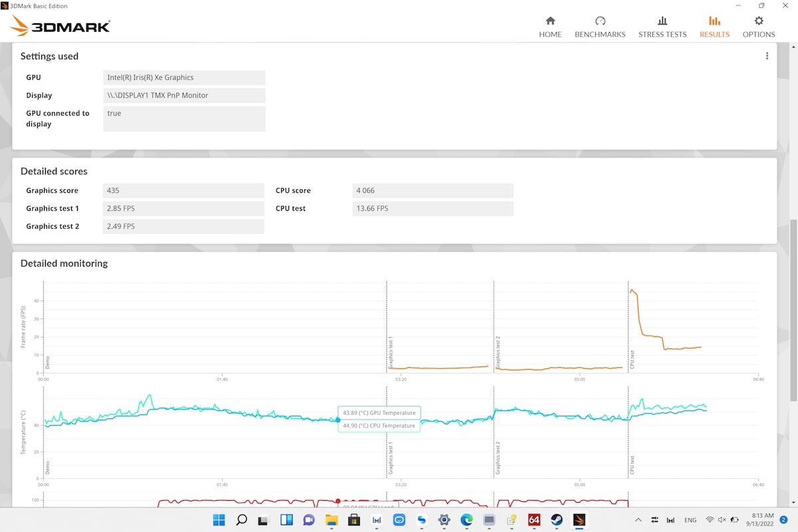Screen dimensions: 798x532
Task: Click the CPU score value 4 066
Action: point(433,191)
